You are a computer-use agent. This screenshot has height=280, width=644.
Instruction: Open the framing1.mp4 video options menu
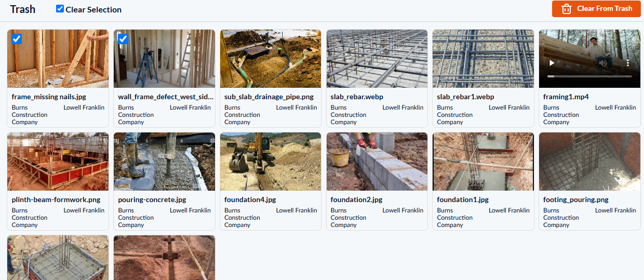627,63
